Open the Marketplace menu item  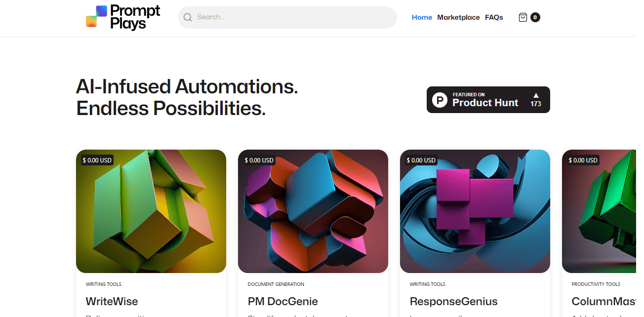(x=458, y=17)
